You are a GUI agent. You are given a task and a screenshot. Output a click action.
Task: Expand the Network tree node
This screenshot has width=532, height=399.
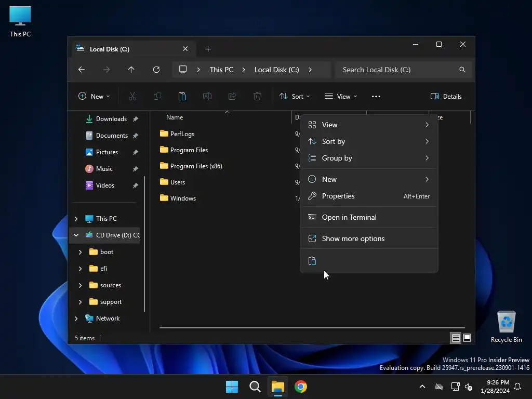pos(76,318)
